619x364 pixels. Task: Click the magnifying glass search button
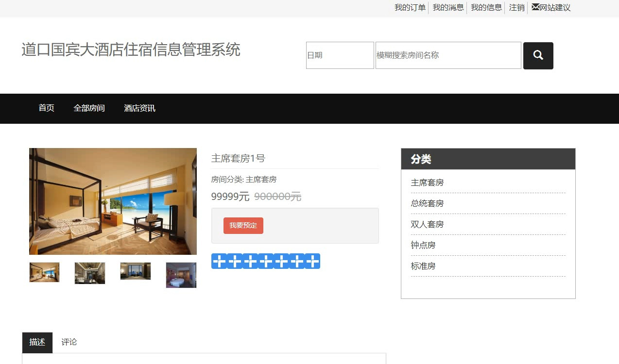[538, 55]
